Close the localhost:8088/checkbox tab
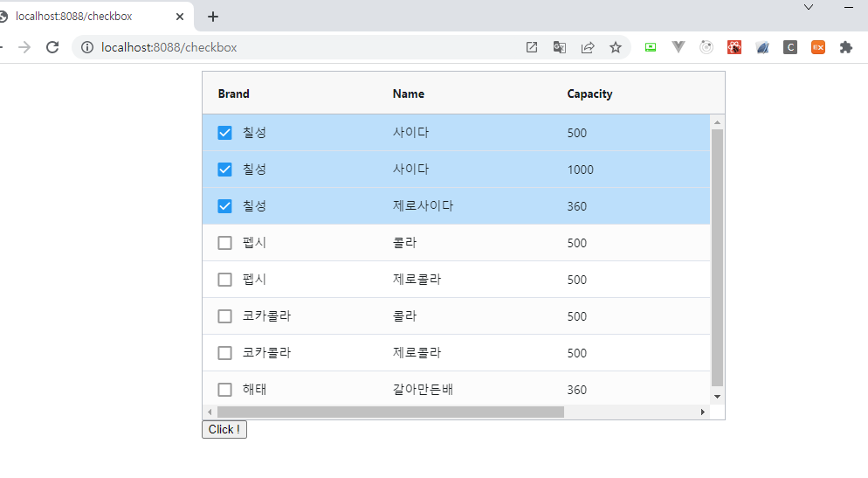The width and height of the screenshot is (868, 478). (x=179, y=17)
